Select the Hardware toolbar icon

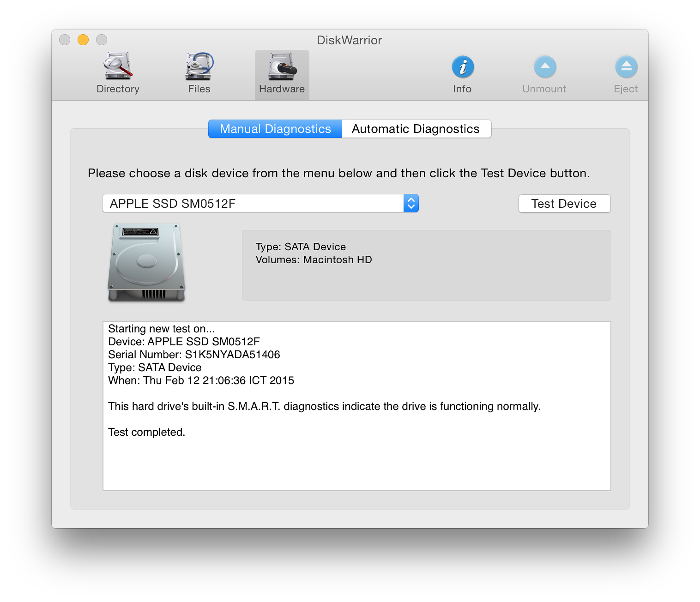coord(282,74)
